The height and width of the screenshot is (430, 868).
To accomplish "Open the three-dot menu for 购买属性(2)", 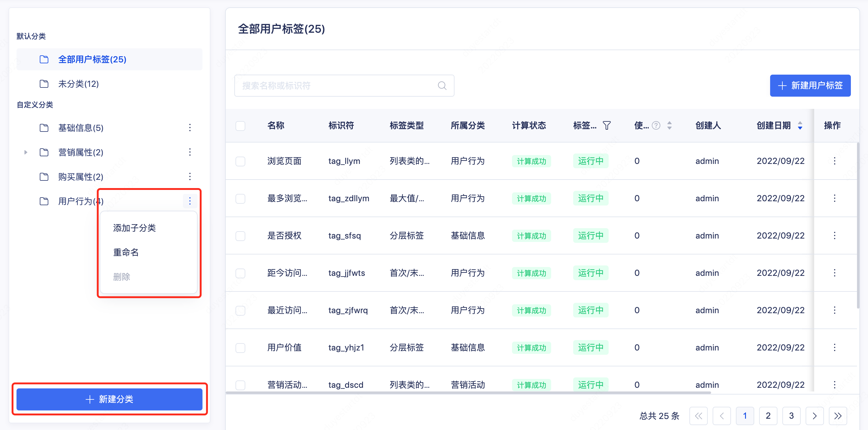I will [x=190, y=176].
